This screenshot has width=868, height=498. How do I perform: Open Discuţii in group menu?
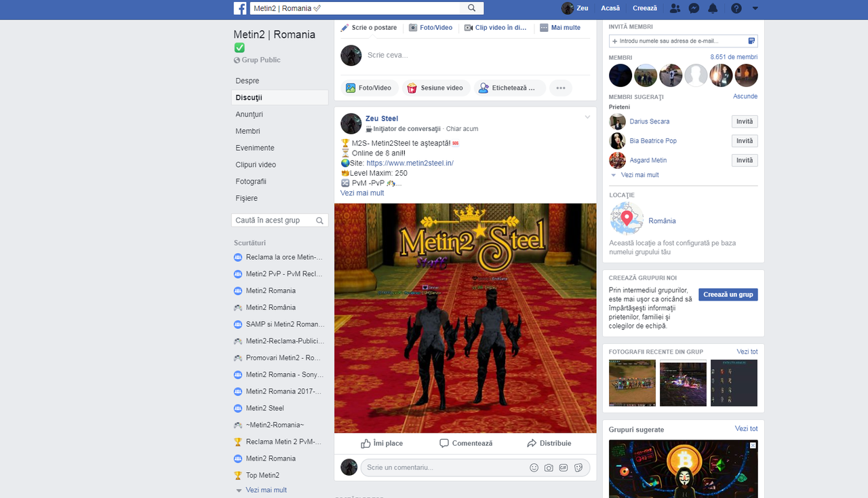279,98
